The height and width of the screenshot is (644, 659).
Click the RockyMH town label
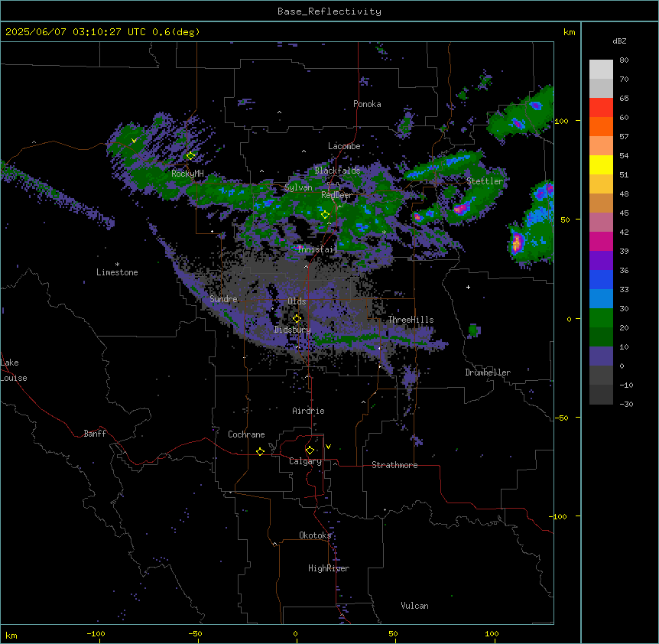tap(187, 174)
